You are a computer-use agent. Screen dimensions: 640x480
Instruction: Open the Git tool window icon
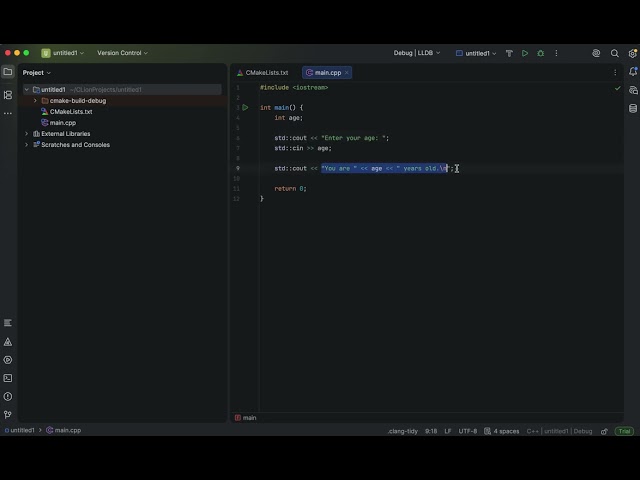click(x=8, y=415)
